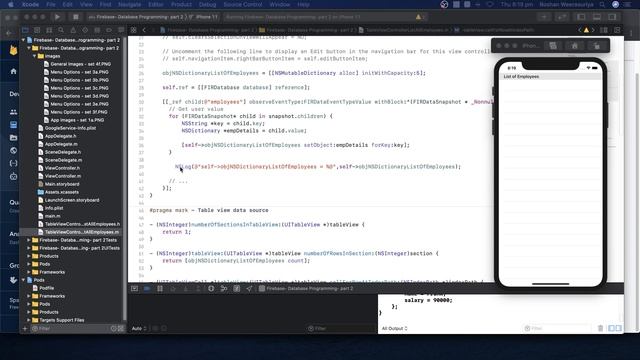Image resolution: width=640 pixels, height=360 pixels.
Task: Open the Debug navigator icon
Action: click(97, 30)
